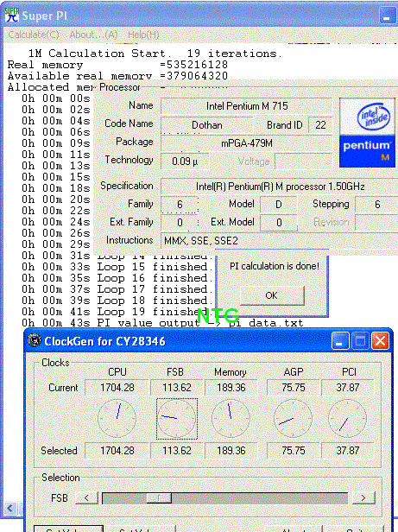
Task: Click the selected Memory value field
Action: click(x=231, y=451)
